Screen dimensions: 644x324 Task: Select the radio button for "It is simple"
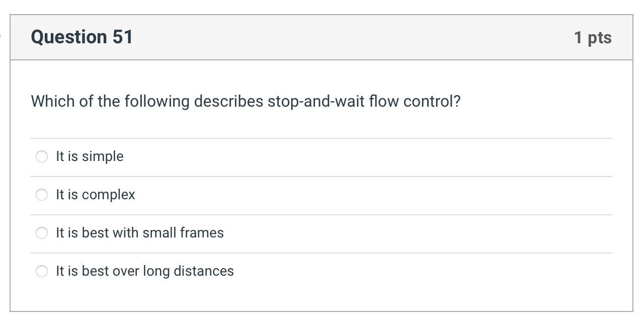click(42, 156)
